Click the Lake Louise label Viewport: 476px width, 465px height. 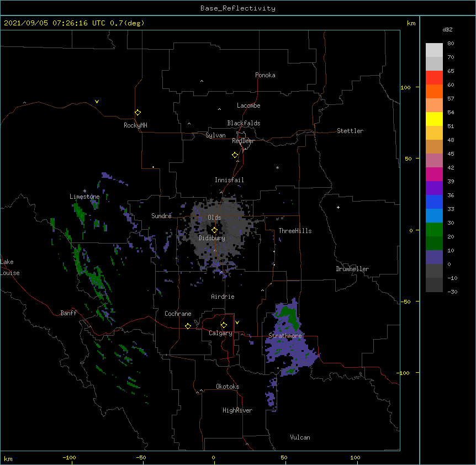click(x=9, y=267)
